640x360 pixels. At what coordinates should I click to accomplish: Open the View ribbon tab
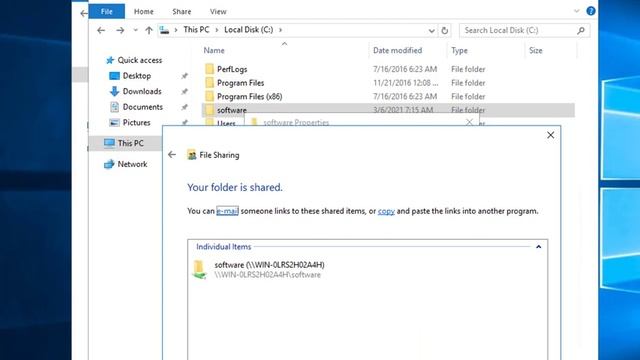point(218,12)
